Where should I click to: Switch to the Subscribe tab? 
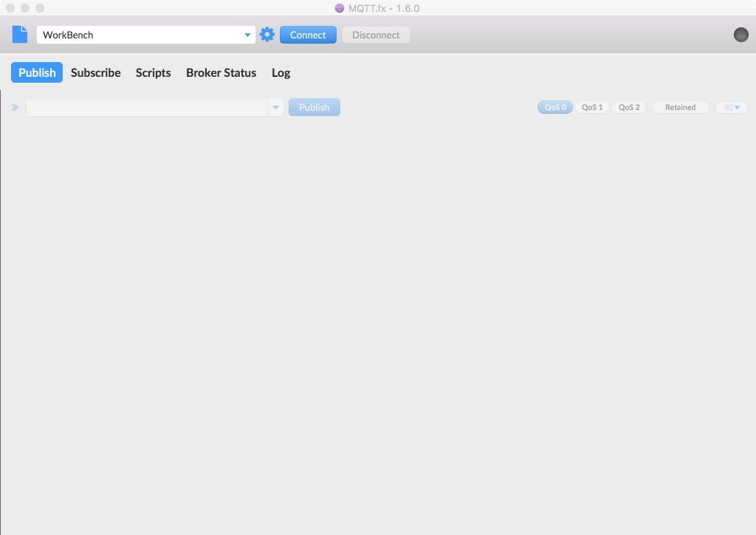tap(96, 72)
